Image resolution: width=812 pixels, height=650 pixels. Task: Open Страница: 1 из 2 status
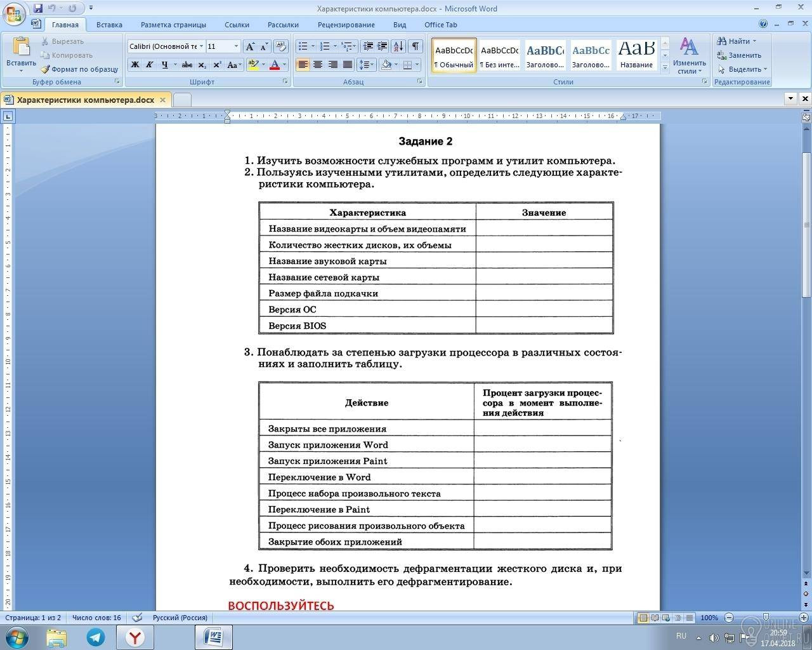point(33,618)
